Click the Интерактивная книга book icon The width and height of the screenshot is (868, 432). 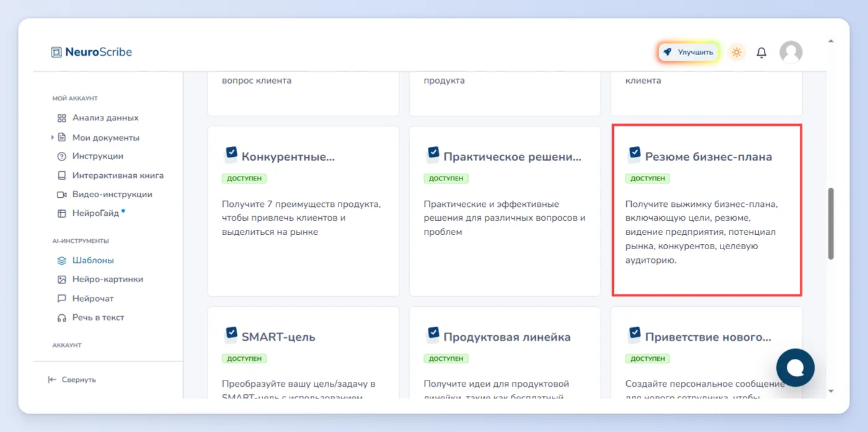click(x=61, y=175)
